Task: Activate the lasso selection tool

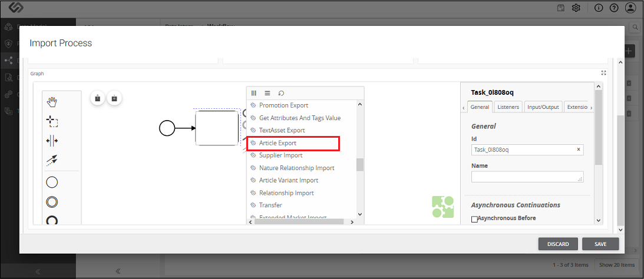Action: tap(52, 121)
